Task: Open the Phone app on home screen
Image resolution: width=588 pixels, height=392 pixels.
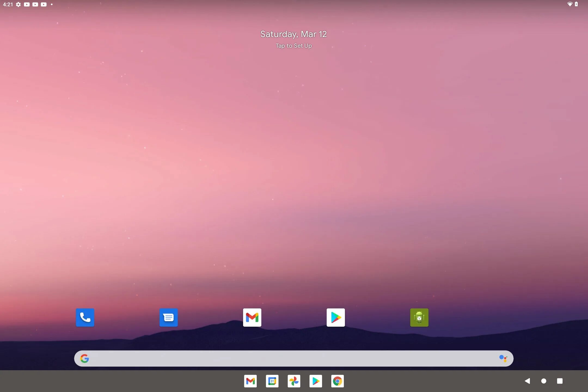Action: coord(85,317)
